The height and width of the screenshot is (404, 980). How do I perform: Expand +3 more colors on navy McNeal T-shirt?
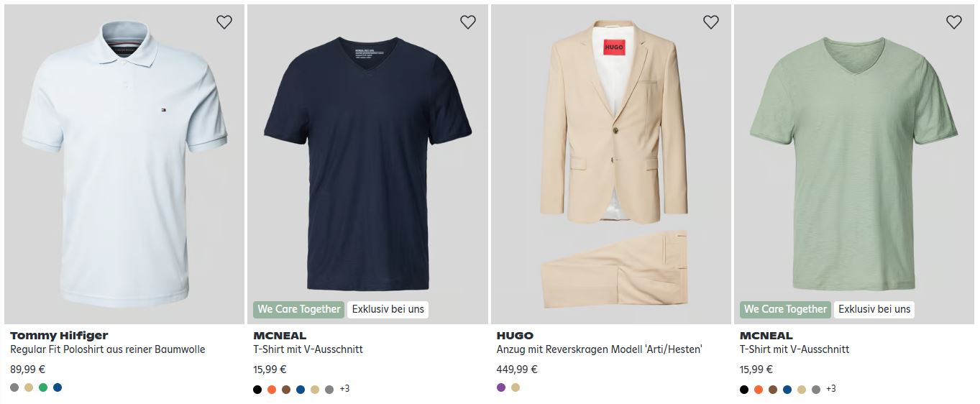coord(344,389)
